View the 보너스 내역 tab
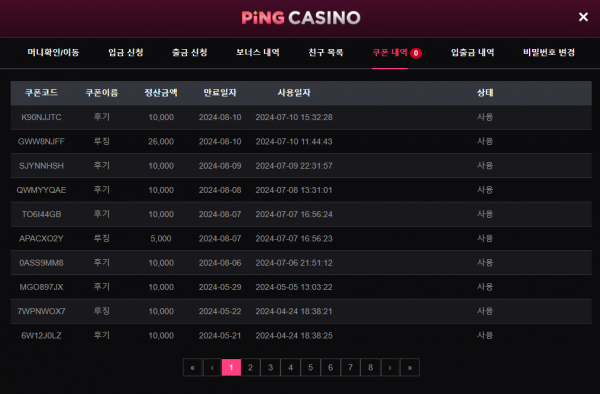The image size is (600, 394). (x=258, y=52)
